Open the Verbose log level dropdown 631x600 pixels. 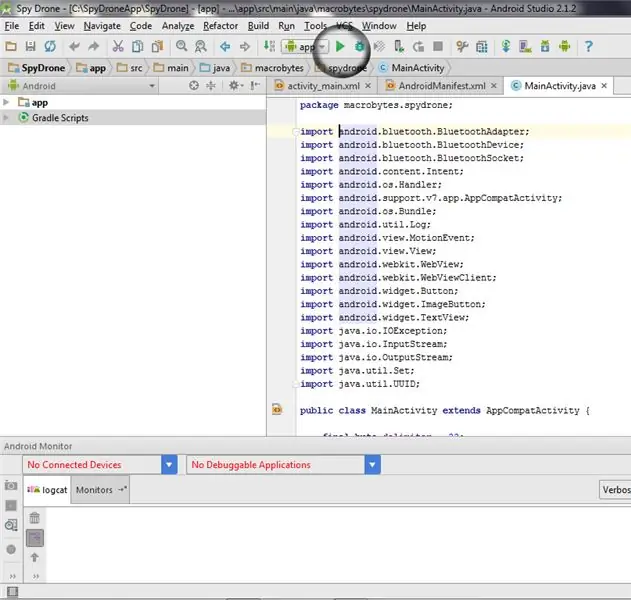(x=615, y=490)
